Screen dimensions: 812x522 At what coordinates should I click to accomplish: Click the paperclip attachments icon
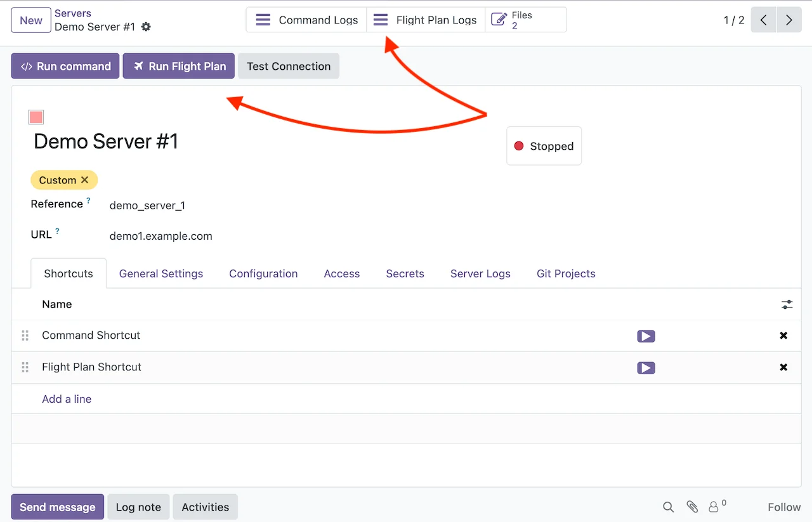692,507
